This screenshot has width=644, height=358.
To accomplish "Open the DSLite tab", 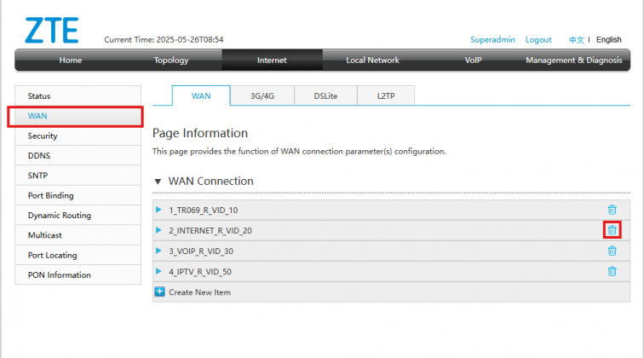I will pos(324,96).
